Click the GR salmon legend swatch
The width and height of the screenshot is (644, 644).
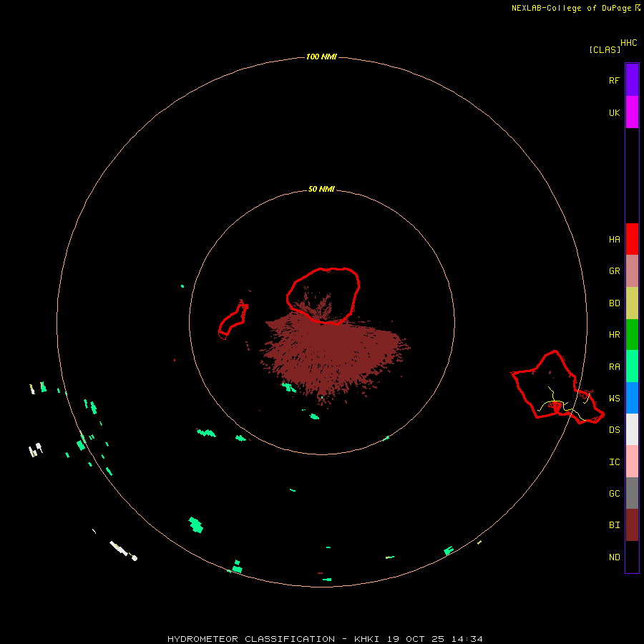[632, 270]
